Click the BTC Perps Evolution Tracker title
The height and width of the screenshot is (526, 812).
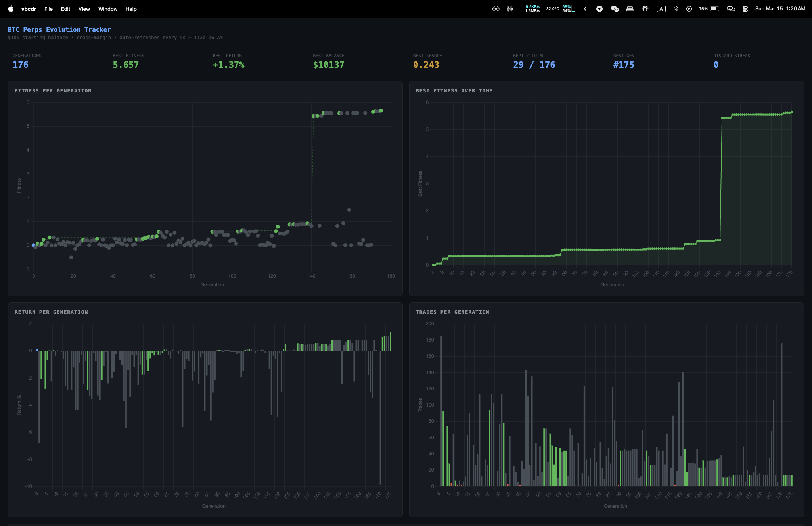point(59,29)
